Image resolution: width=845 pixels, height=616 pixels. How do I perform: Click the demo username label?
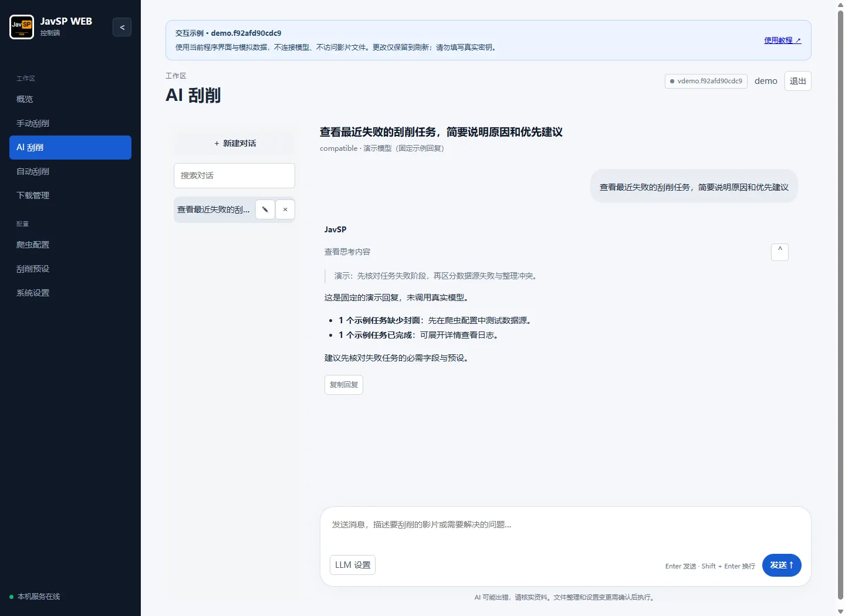pyautogui.click(x=766, y=81)
